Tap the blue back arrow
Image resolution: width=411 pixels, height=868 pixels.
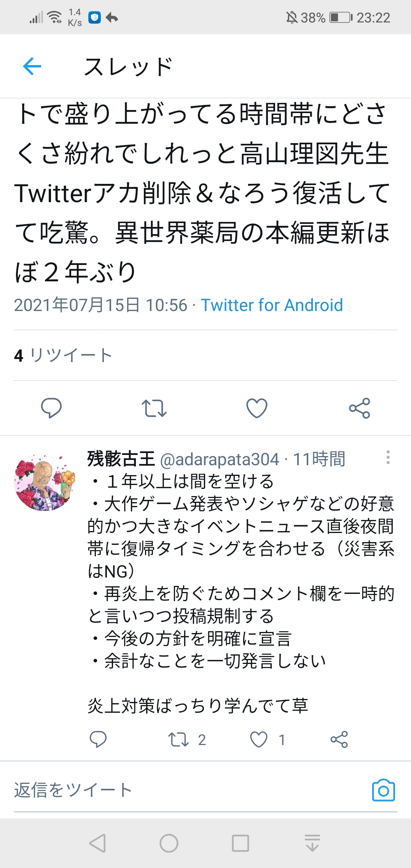pyautogui.click(x=32, y=66)
